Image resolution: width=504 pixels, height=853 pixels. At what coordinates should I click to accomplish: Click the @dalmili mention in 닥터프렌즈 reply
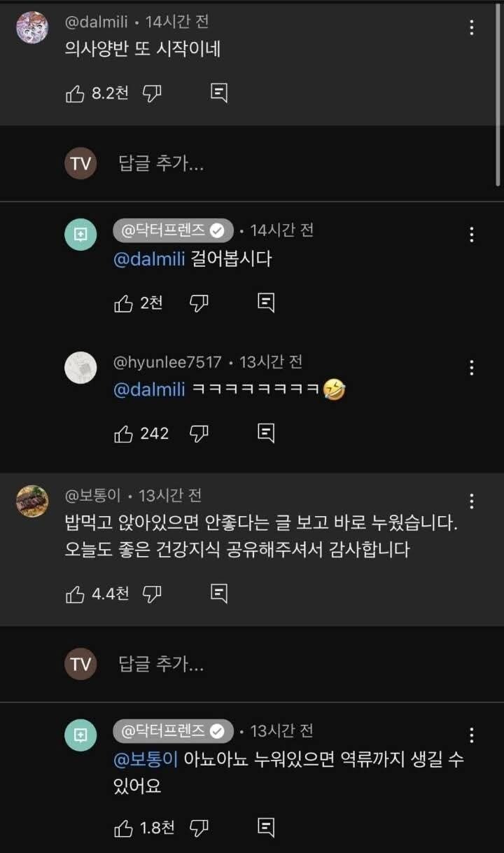point(149,259)
